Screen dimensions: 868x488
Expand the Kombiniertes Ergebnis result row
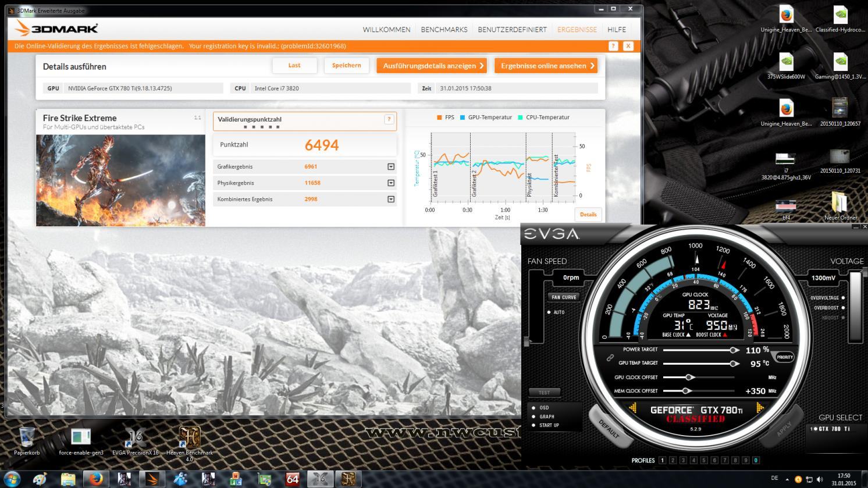[391, 200]
